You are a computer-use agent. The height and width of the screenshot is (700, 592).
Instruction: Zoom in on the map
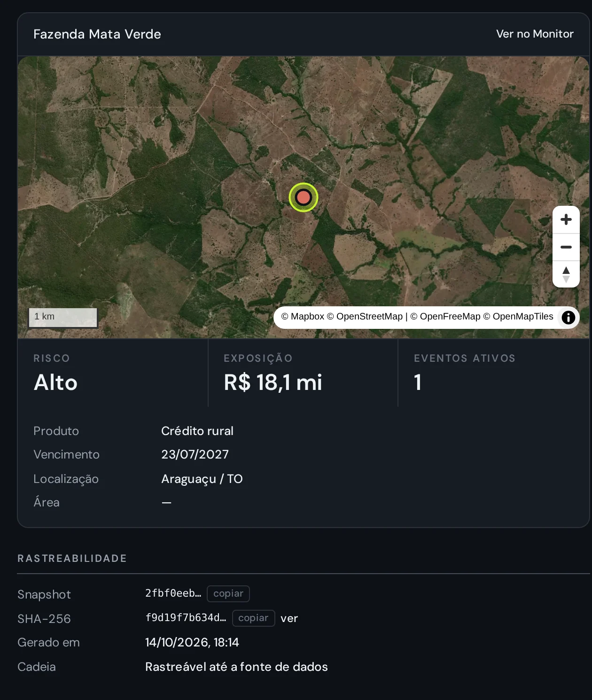pos(566,219)
